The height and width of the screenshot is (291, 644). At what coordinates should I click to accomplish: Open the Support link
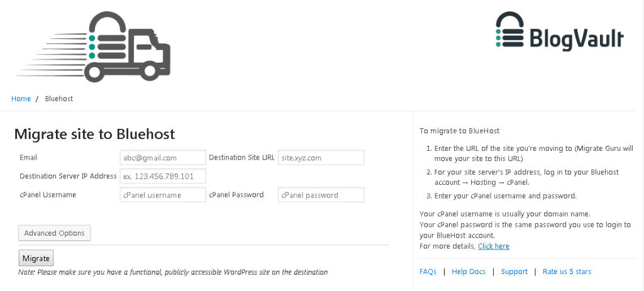pos(514,272)
